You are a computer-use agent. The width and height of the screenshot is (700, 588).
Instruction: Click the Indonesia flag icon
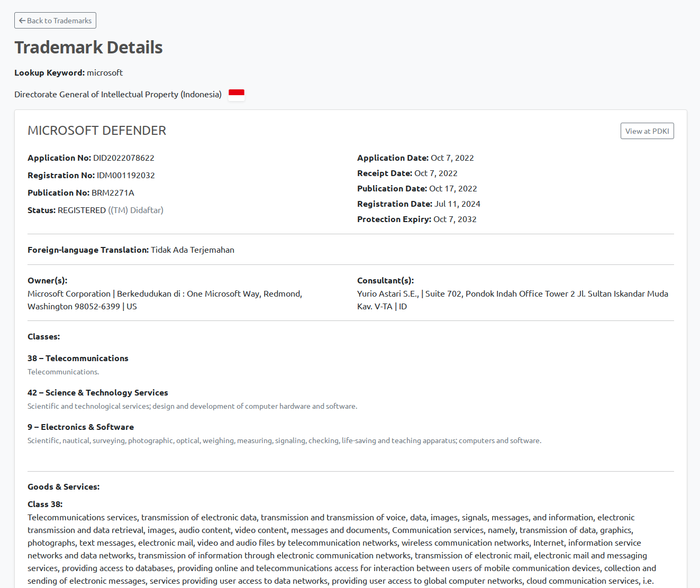point(236,95)
